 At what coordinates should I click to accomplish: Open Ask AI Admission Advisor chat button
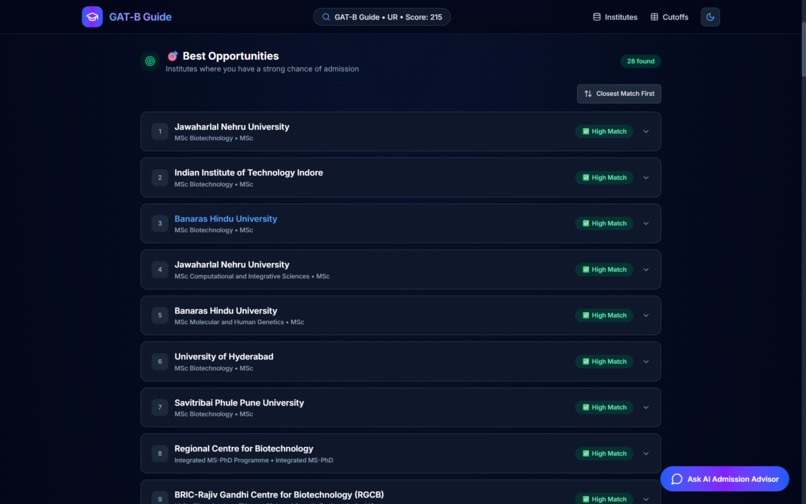pyautogui.click(x=724, y=479)
